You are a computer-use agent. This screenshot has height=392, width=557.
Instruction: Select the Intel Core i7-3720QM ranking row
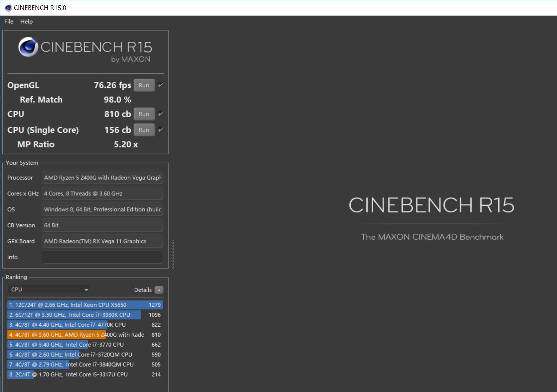click(x=85, y=355)
